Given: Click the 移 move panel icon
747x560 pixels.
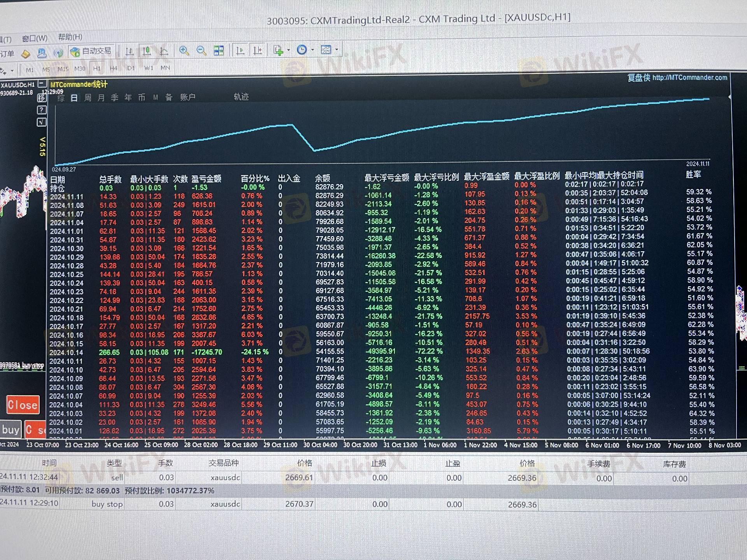Looking at the screenshot, I should pyautogui.click(x=42, y=98).
